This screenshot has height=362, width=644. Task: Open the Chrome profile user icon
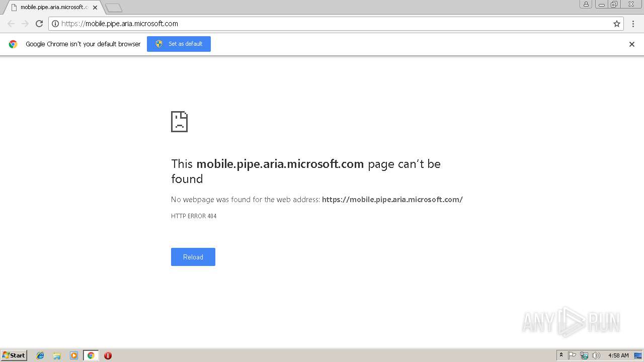pyautogui.click(x=586, y=4)
